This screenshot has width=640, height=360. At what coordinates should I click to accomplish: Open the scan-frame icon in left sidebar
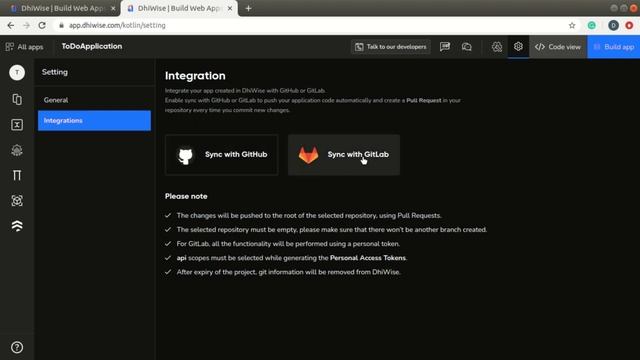click(x=17, y=201)
